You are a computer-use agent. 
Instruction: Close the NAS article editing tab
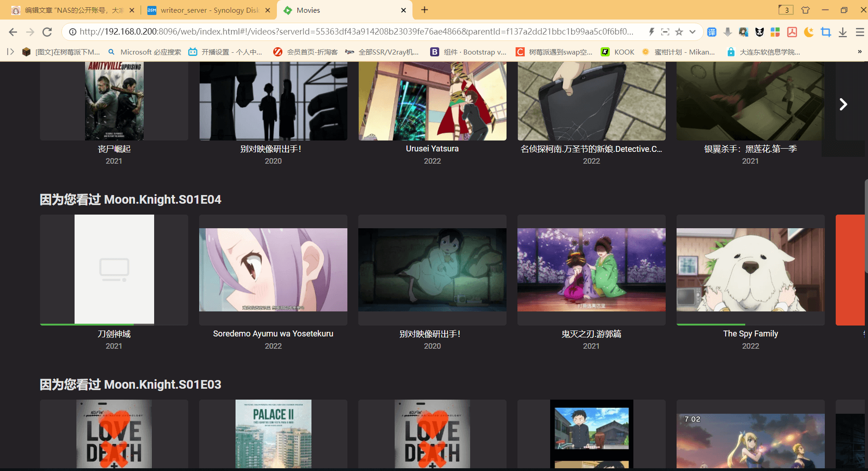(132, 10)
